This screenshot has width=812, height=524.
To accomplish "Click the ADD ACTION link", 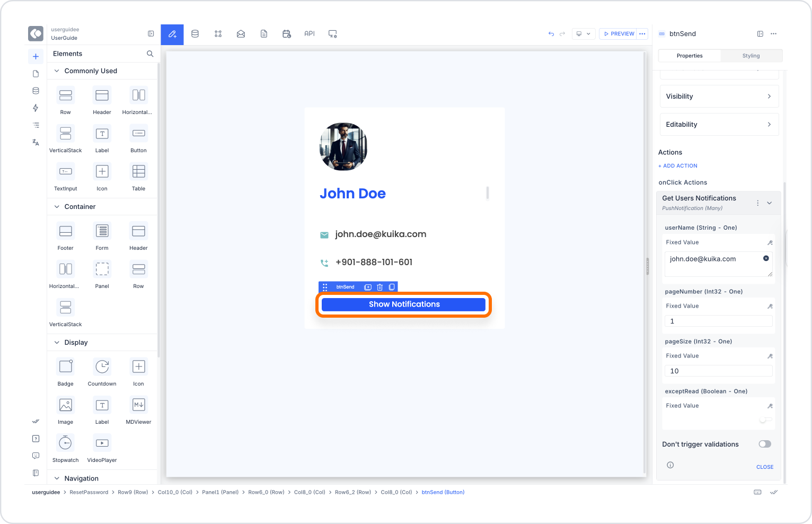I will click(x=678, y=166).
